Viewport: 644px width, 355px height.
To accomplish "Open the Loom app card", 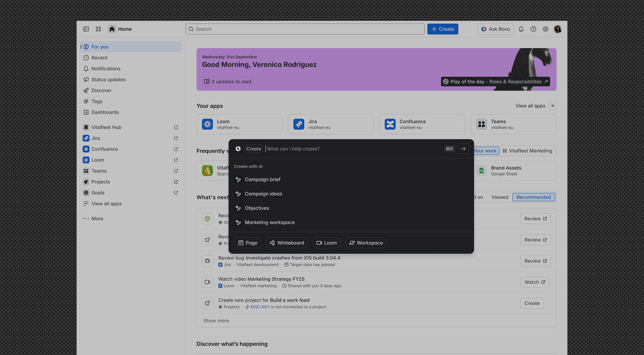I will point(239,124).
